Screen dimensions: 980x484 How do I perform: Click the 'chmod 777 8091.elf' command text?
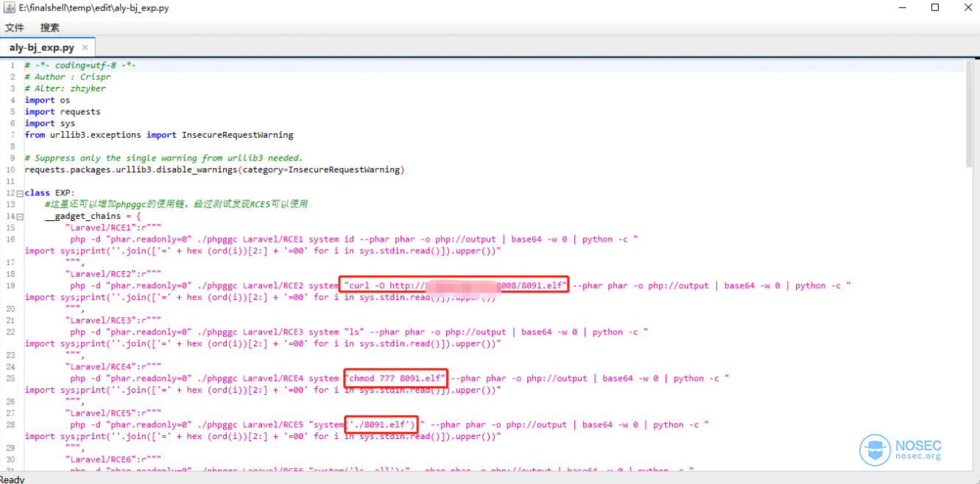[395, 379]
